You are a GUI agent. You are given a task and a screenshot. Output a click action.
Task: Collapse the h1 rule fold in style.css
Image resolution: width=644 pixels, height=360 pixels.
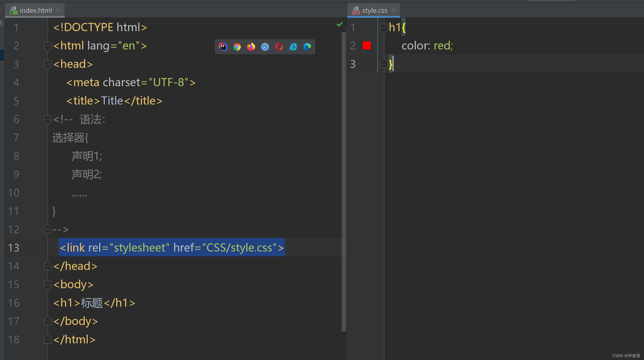coord(384,28)
